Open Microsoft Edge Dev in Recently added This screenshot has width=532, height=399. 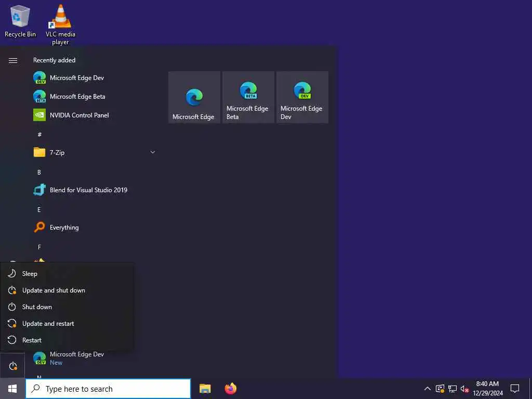click(x=95, y=78)
